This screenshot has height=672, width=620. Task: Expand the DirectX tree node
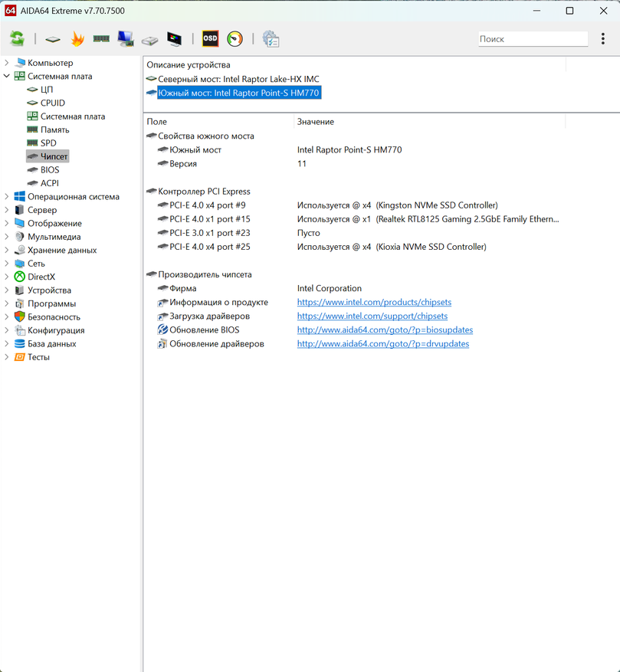(x=6, y=277)
